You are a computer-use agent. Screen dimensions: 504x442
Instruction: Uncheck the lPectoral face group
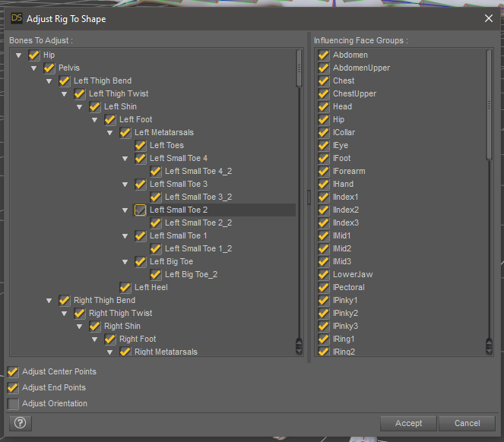(323, 288)
